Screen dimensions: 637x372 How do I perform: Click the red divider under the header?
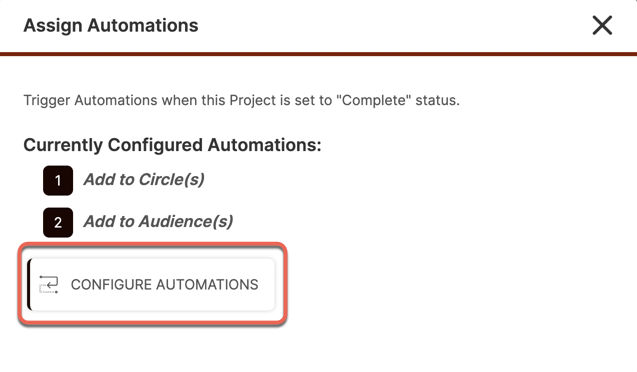click(x=318, y=54)
